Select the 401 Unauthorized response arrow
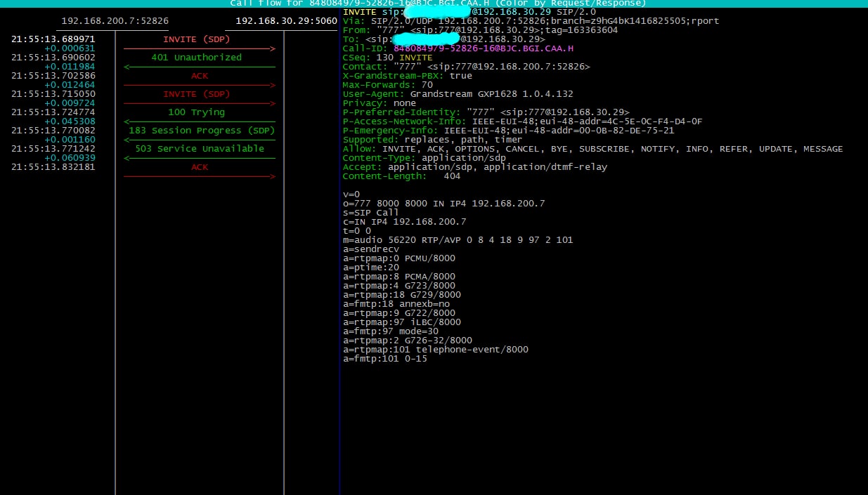This screenshot has height=495, width=868. click(200, 67)
